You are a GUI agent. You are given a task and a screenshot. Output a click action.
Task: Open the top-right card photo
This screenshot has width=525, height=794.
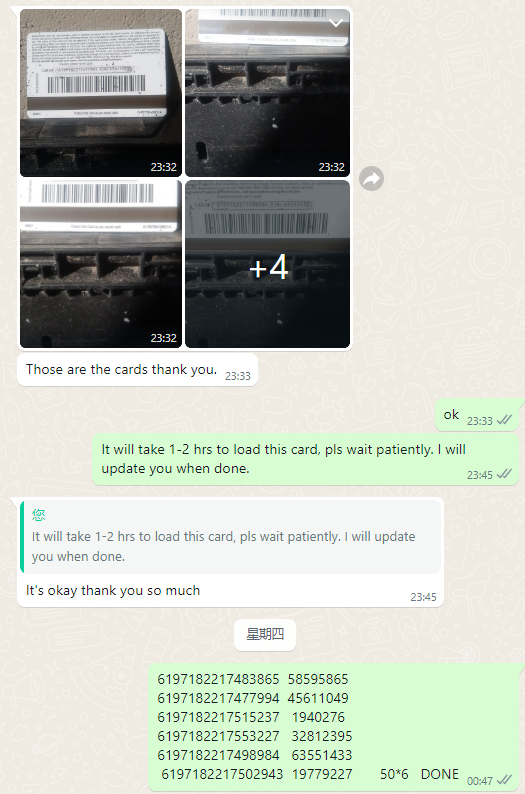(267, 93)
